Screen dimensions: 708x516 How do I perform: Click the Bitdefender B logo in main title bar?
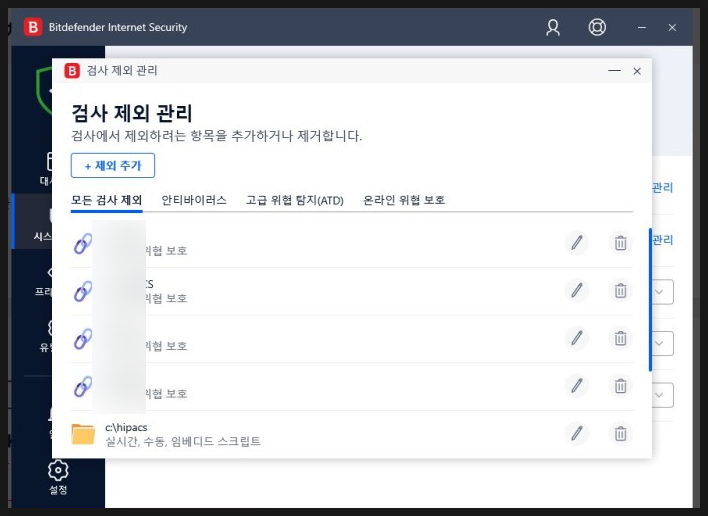point(33,27)
